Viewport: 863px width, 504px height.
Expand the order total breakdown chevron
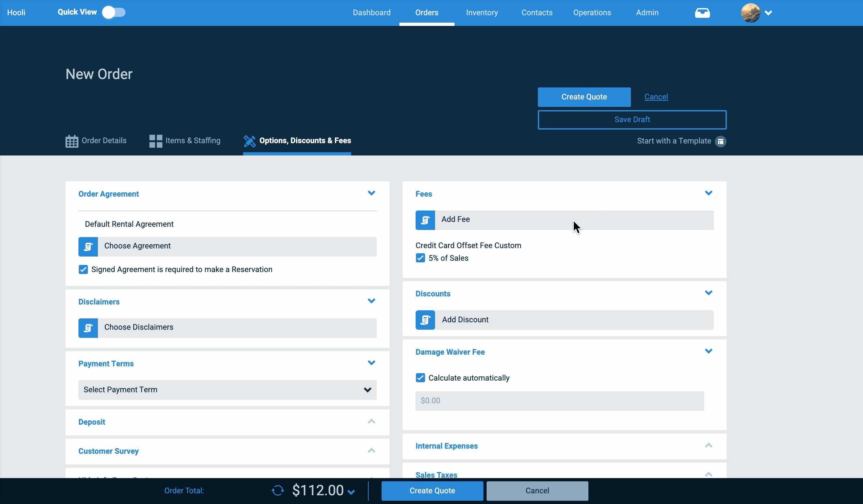click(351, 492)
